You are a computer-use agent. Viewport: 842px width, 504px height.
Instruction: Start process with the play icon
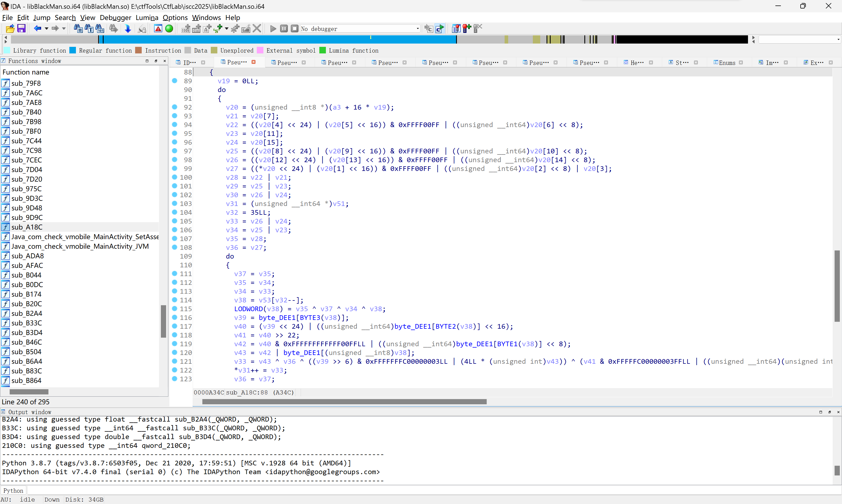[273, 28]
